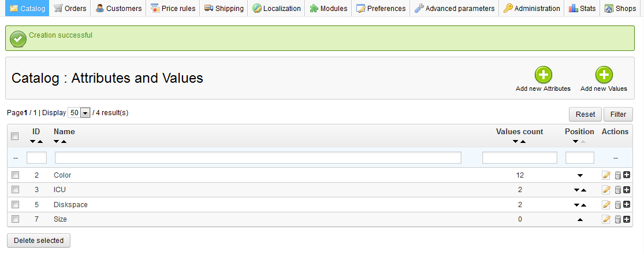
Task: Click the edit pencil icon for Color
Action: click(606, 175)
